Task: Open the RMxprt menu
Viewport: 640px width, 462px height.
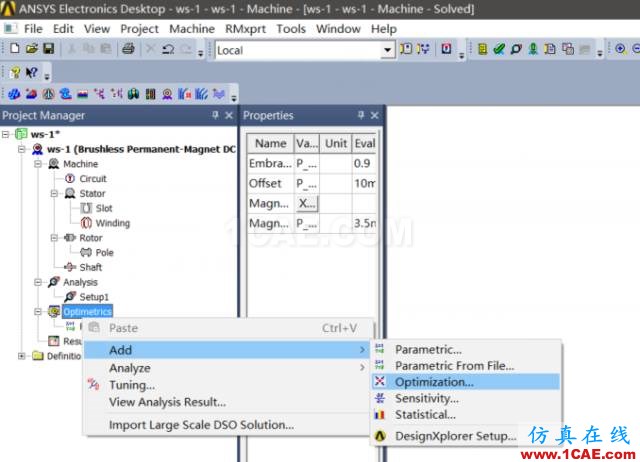Action: [x=245, y=29]
